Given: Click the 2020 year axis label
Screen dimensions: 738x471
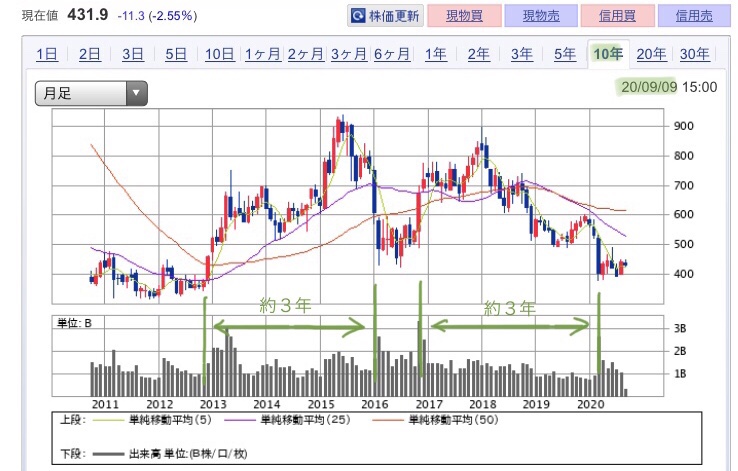Looking at the screenshot, I should (591, 404).
